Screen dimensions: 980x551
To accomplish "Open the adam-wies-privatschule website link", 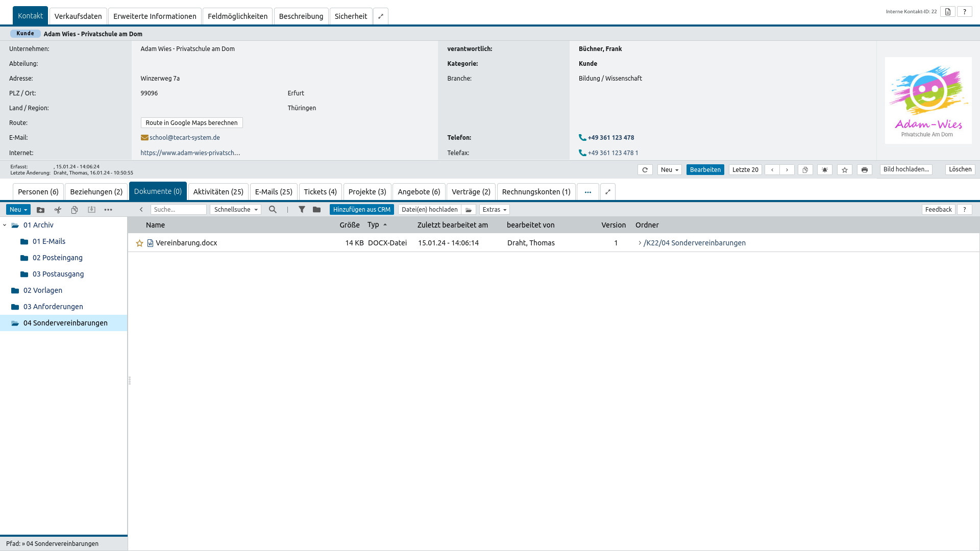I will [x=190, y=153].
